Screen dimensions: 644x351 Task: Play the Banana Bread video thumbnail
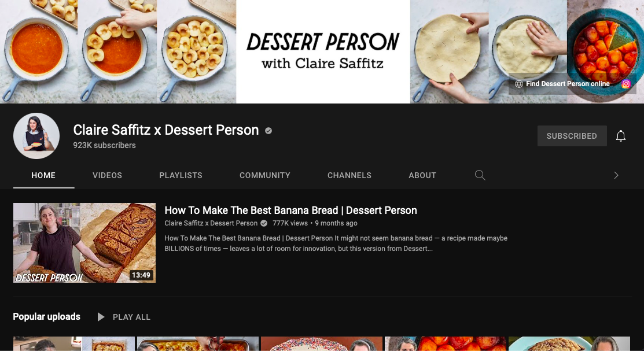tap(84, 243)
